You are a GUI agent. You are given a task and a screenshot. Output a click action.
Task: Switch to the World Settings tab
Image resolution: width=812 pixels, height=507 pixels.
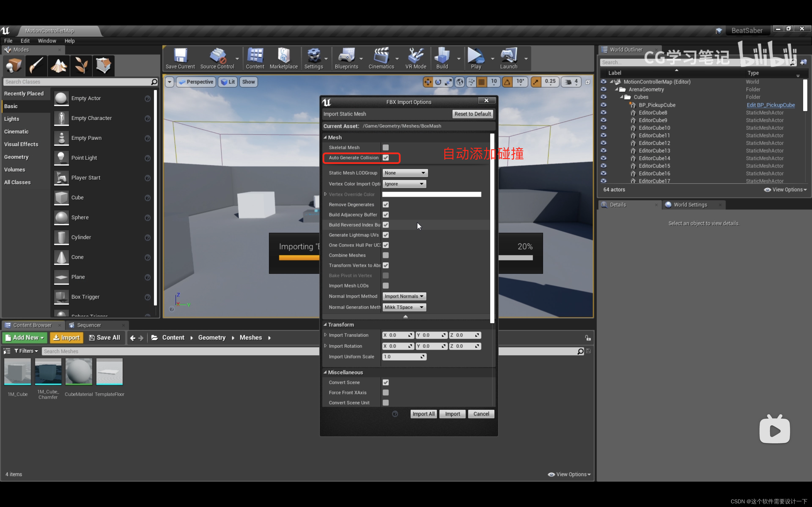(x=690, y=205)
